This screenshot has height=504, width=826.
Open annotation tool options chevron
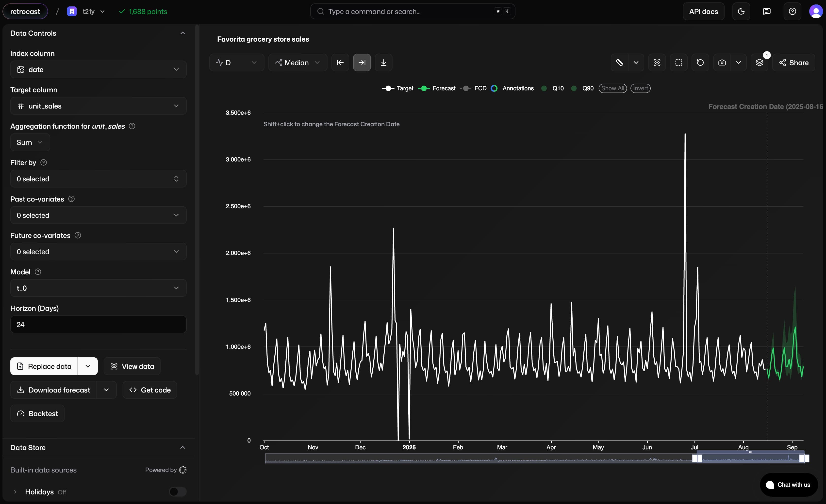tap(636, 63)
